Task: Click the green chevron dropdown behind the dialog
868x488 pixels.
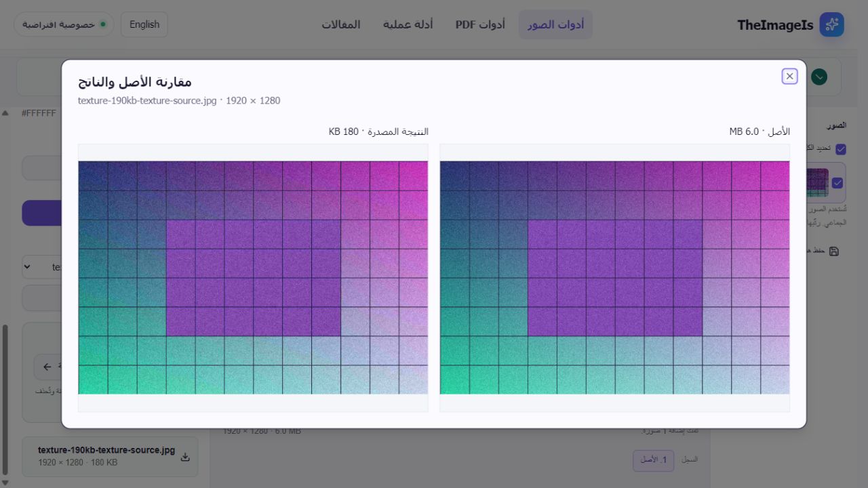Action: [x=819, y=77]
